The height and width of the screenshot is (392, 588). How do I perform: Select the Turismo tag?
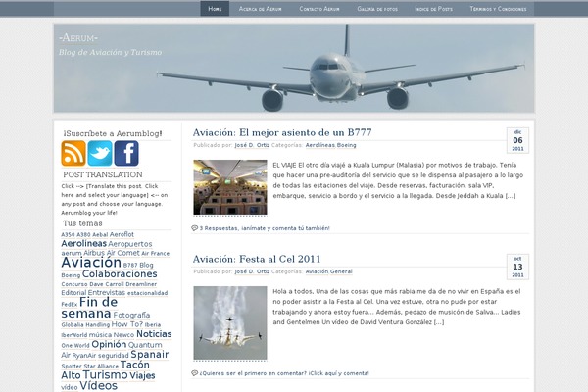point(106,374)
